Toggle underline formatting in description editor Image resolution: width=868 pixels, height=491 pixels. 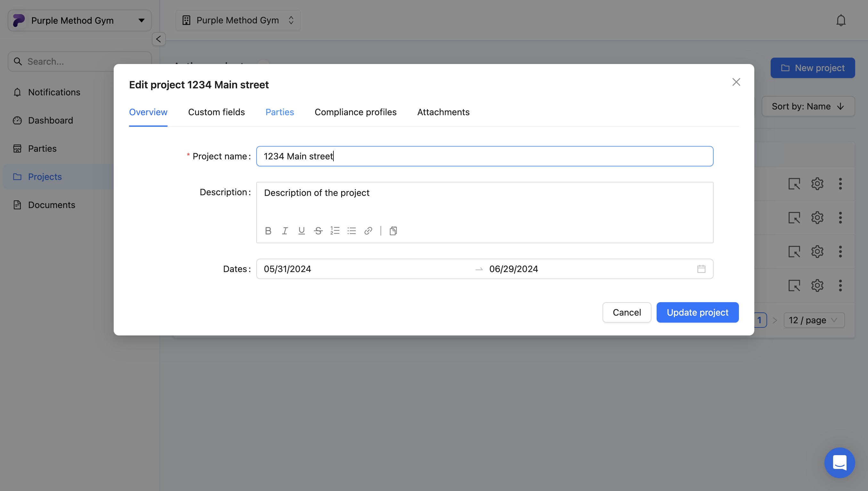click(x=302, y=231)
